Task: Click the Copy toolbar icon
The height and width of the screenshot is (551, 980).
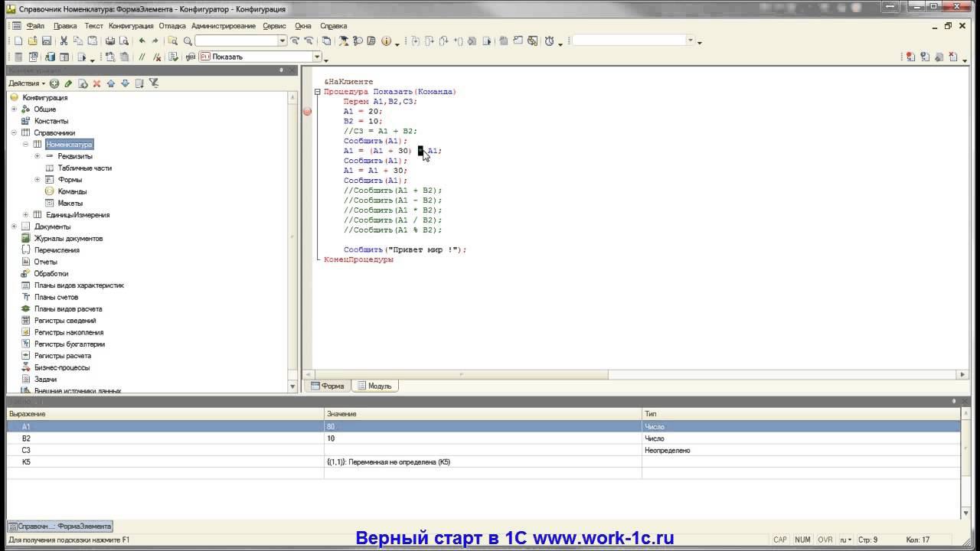Action: point(78,41)
